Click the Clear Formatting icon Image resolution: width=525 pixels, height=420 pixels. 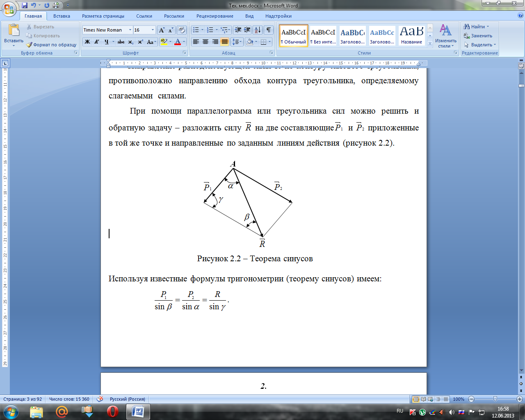pos(182,30)
